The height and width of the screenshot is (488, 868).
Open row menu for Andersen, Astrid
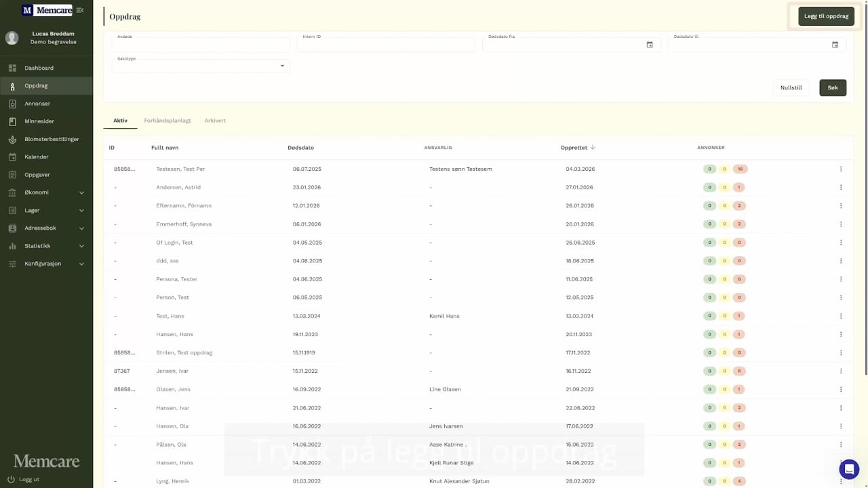[841, 187]
